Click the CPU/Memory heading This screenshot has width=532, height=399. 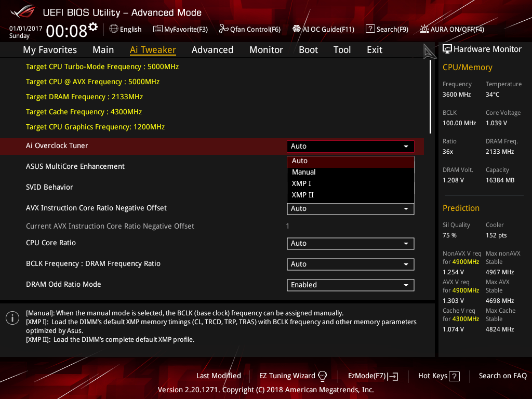[467, 67]
